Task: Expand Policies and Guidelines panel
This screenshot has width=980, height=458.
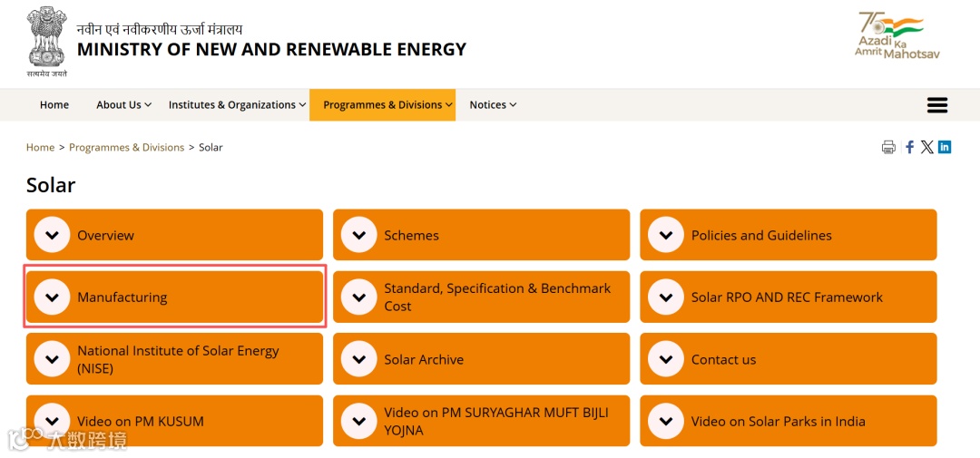Action: pos(666,235)
